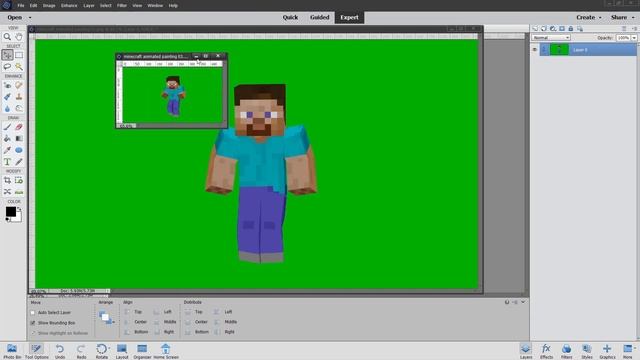The width and height of the screenshot is (640, 360).
Task: Click Redo in the bottom bar
Action: [x=81, y=351]
